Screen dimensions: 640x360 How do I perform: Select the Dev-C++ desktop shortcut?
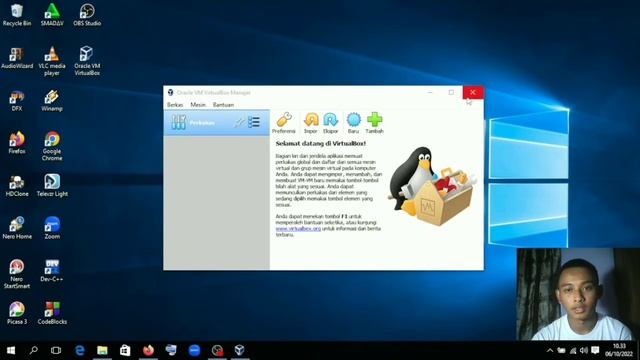tap(52, 271)
